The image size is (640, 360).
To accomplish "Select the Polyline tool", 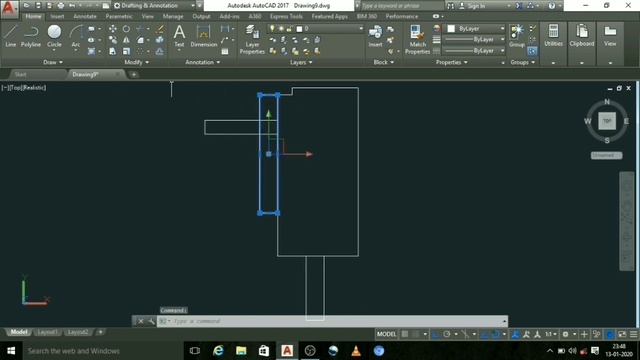I will coord(31,36).
